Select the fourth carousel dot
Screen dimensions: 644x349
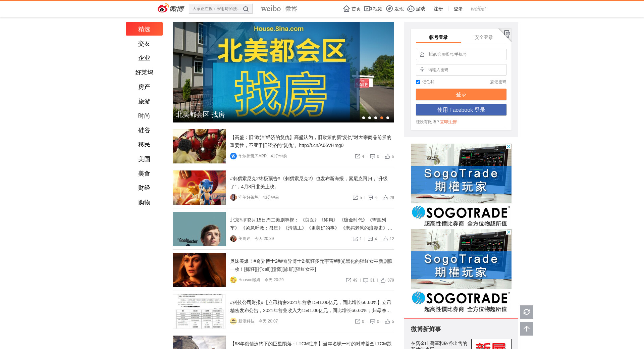coord(382,118)
